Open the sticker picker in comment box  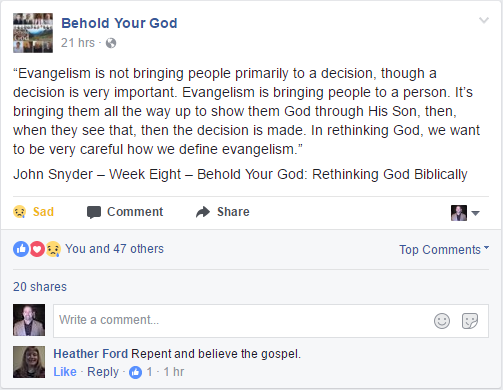pyautogui.click(x=470, y=321)
